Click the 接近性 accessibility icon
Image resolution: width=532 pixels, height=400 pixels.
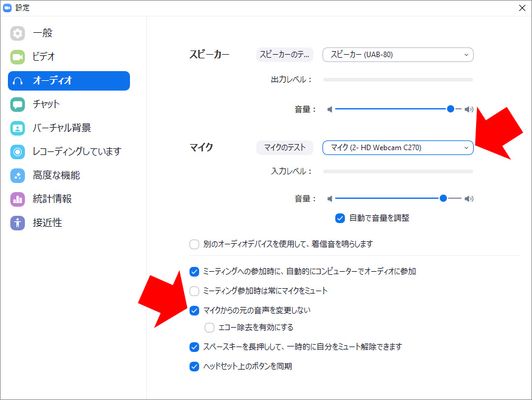coord(18,223)
